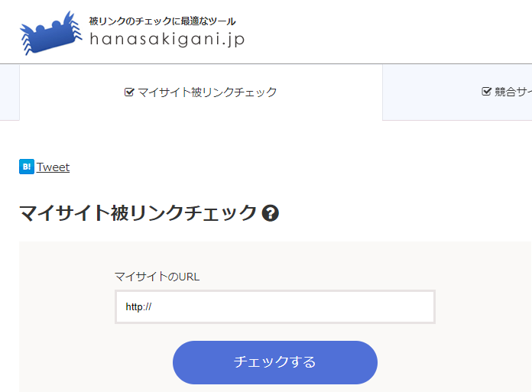Screen dimensions: 532x392
Task: Click the マイサイトのURL field label
Action: coord(157,277)
